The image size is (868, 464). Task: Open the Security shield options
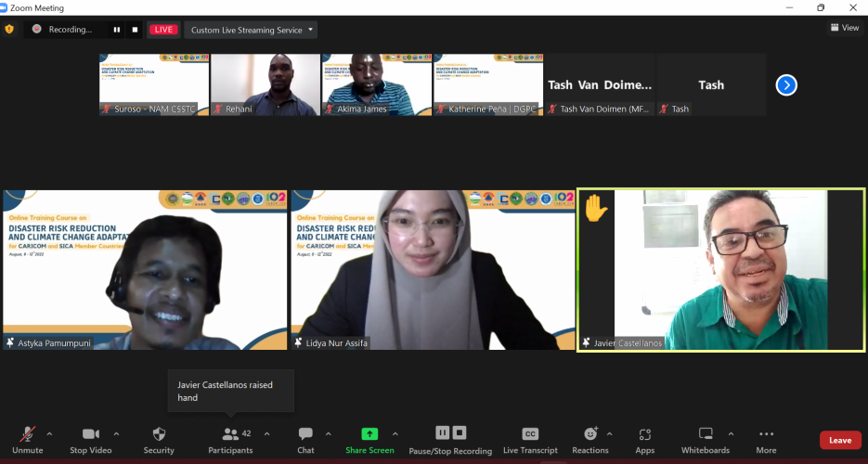point(159,439)
